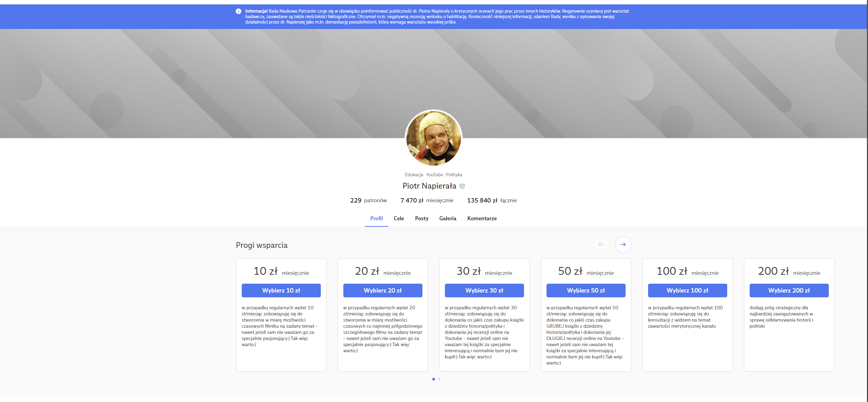Click the Wybierz 200 zł button
Image resolution: width=868 pixels, height=402 pixels.
pyautogui.click(x=789, y=291)
